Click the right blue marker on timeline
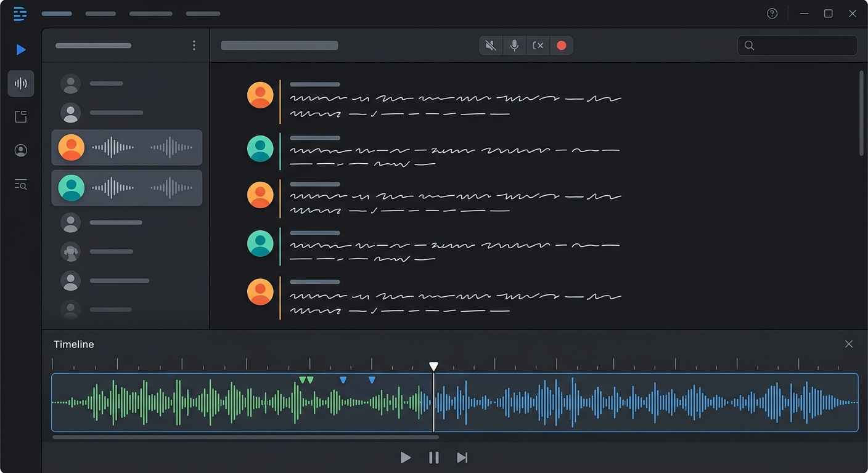Viewport: 868px width, 473px height. [x=372, y=380]
